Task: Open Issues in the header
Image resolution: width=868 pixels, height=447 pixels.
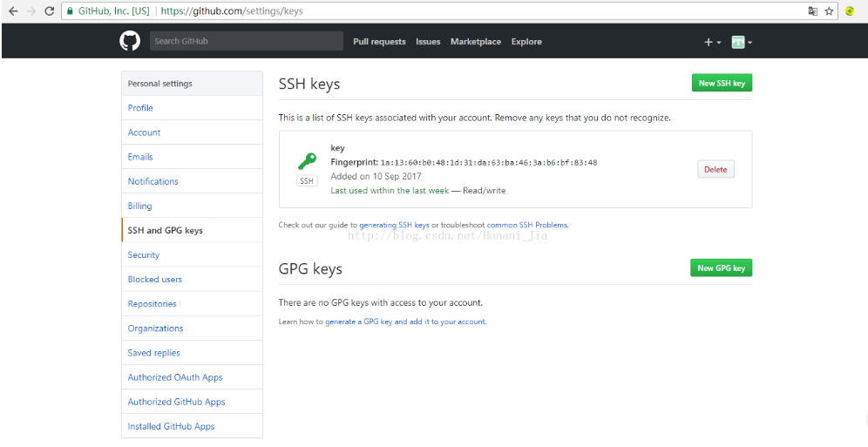Action: [x=428, y=42]
